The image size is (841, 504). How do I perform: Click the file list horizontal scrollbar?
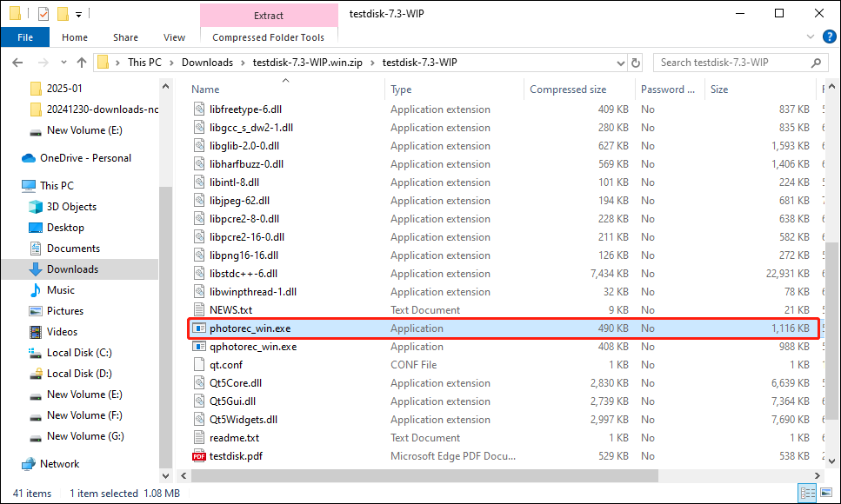424,475
